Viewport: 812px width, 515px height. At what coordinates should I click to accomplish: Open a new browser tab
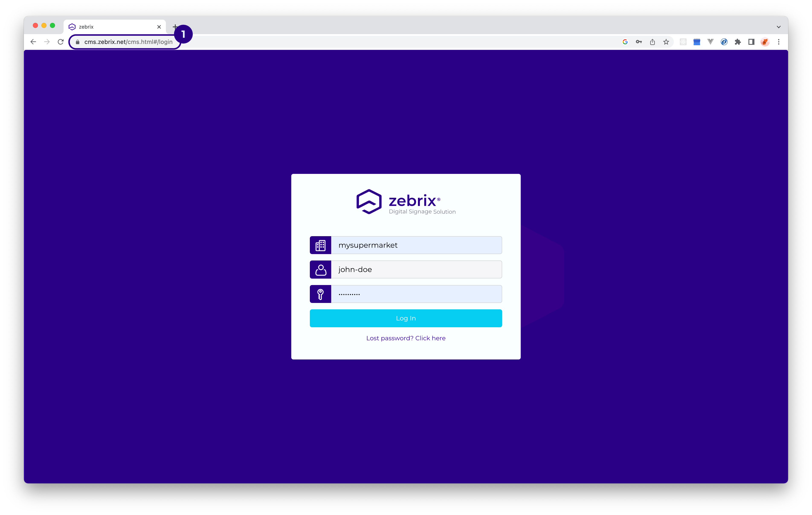click(175, 26)
